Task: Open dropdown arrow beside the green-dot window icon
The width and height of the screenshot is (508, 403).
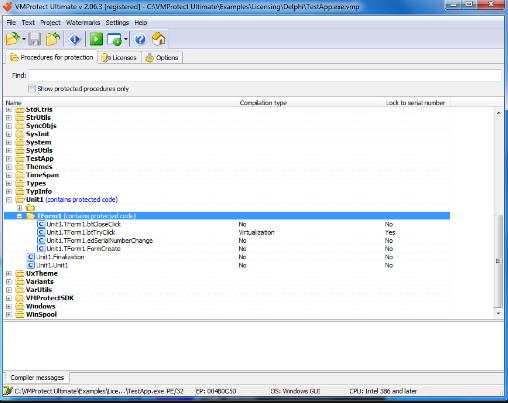Action: click(x=126, y=39)
